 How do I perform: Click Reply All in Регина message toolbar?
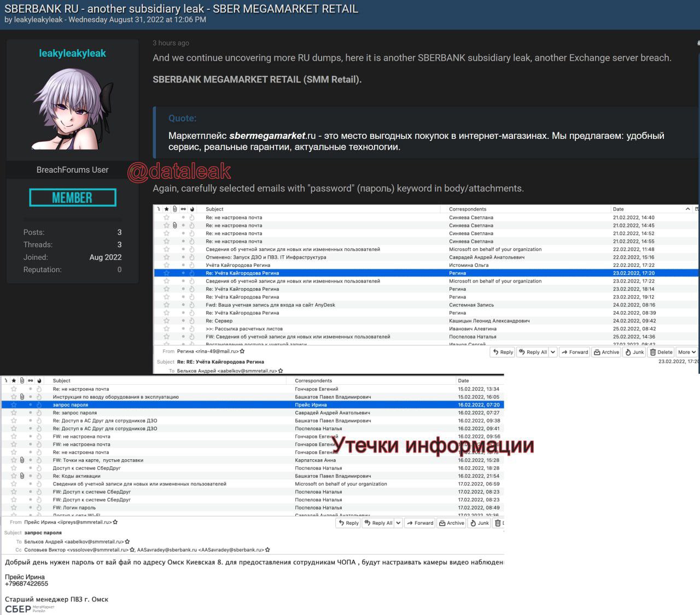tap(533, 352)
